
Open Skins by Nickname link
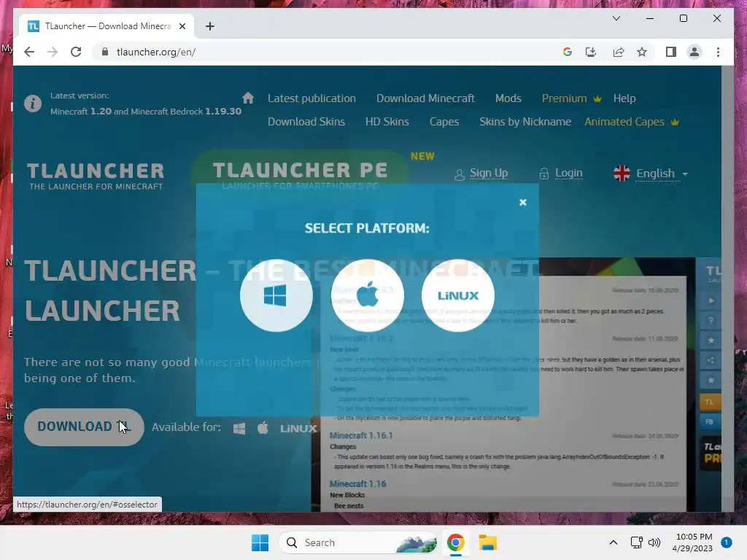coord(525,122)
